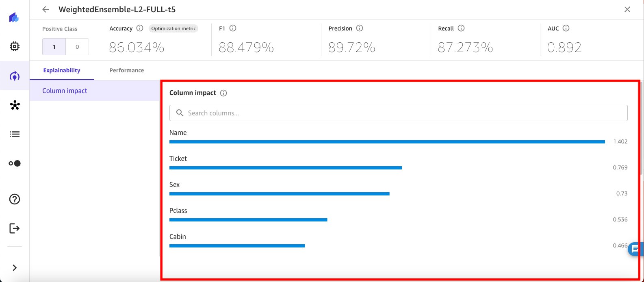Open the connected-nodes icon in sidebar
Image resolution: width=644 pixels, height=282 pixels.
[x=15, y=105]
